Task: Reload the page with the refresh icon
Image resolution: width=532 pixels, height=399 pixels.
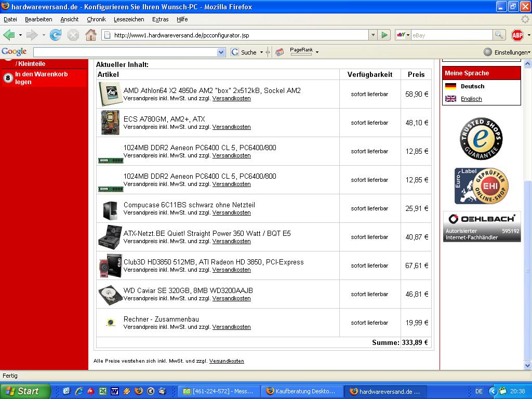Action: [x=55, y=35]
